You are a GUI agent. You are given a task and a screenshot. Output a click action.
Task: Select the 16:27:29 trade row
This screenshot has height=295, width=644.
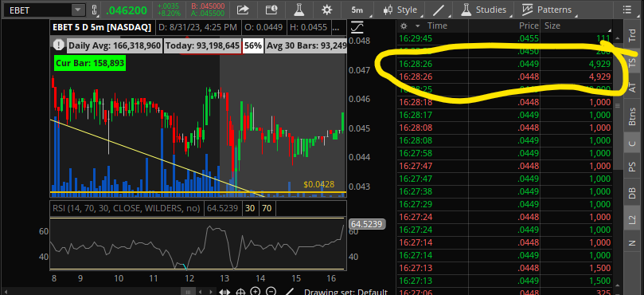[x=505, y=204]
